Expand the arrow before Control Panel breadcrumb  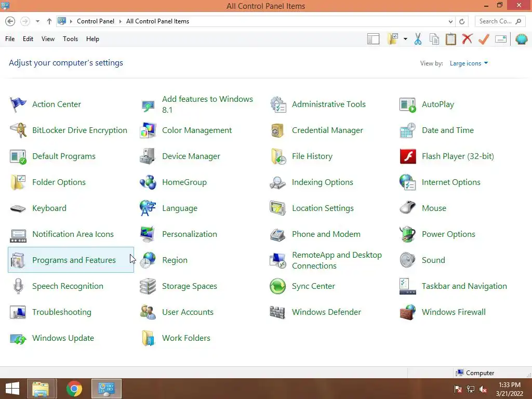(x=71, y=21)
